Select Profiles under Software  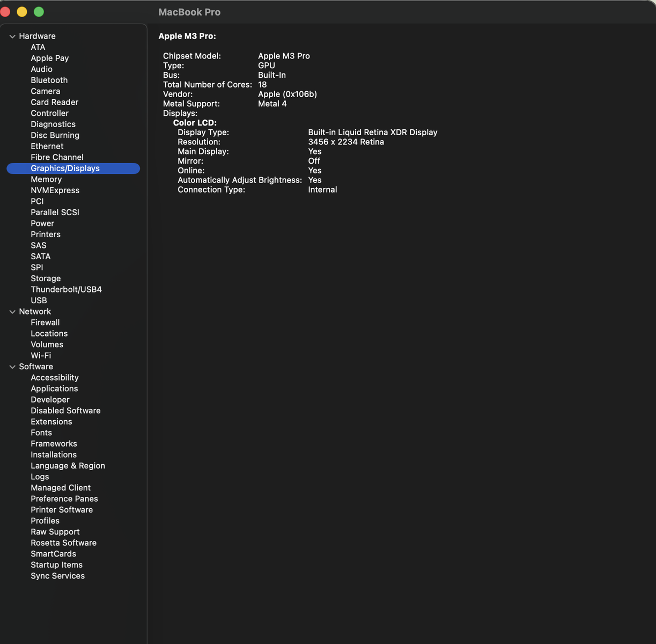(x=45, y=521)
